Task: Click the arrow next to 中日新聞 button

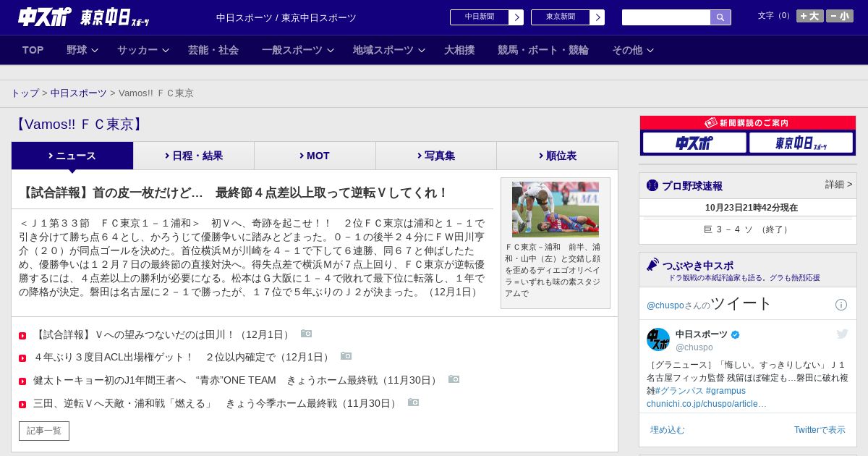Action: click(516, 17)
